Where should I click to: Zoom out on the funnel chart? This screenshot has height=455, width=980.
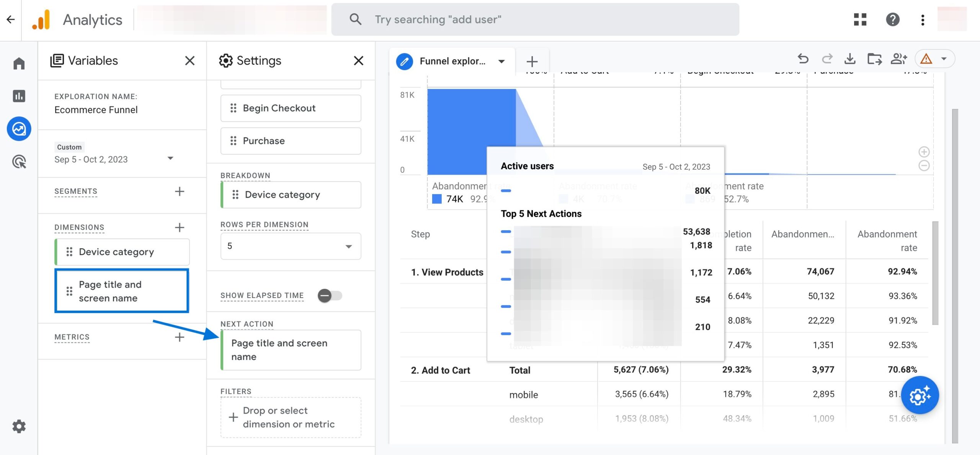[x=924, y=166]
